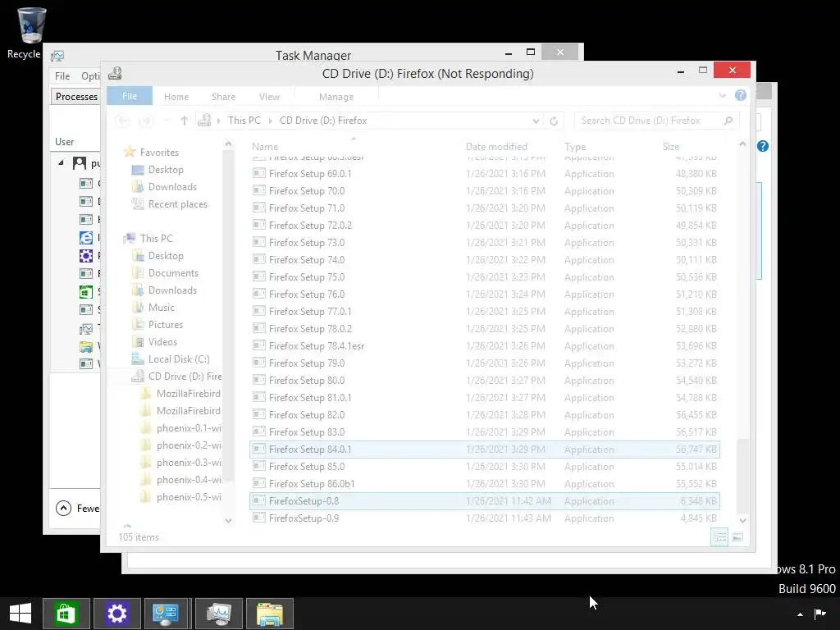This screenshot has height=630, width=840.
Task: Click Task Manager title bar icon
Action: [57, 56]
